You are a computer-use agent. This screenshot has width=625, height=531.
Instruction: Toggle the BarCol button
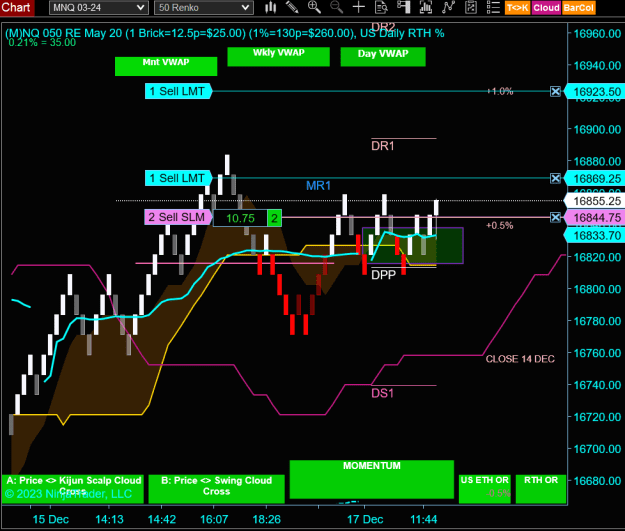click(x=579, y=8)
